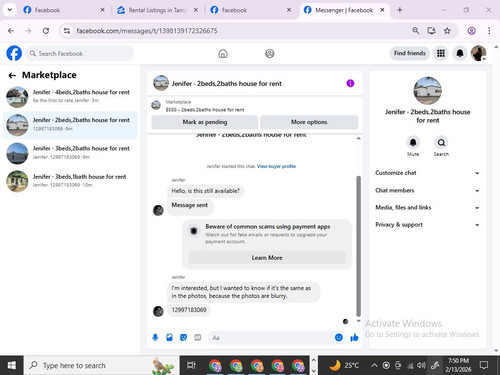Switch to the third Facebook tab
The height and width of the screenshot is (375, 500).
click(x=250, y=10)
